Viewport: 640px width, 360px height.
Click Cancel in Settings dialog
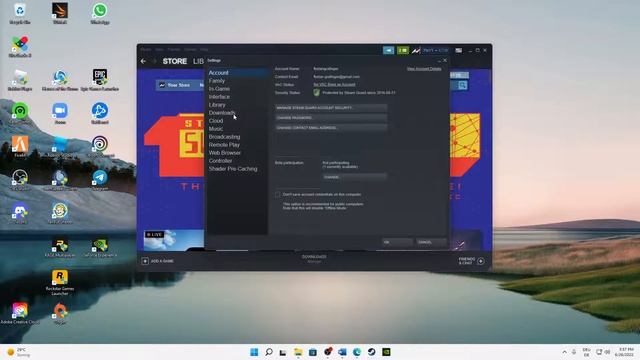pyautogui.click(x=431, y=242)
